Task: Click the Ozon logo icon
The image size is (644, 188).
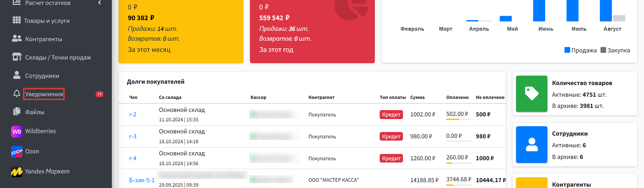Action: tap(17, 152)
